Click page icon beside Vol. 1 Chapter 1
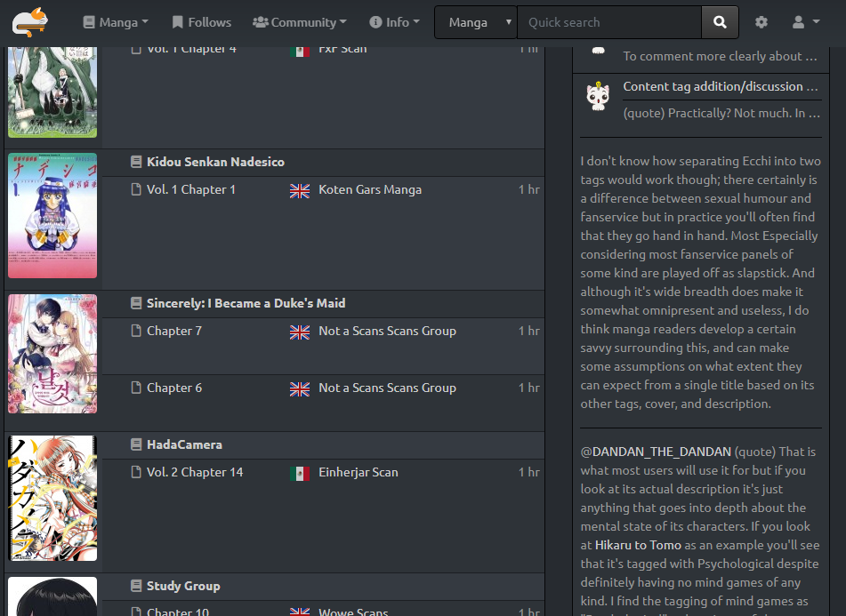 point(136,189)
